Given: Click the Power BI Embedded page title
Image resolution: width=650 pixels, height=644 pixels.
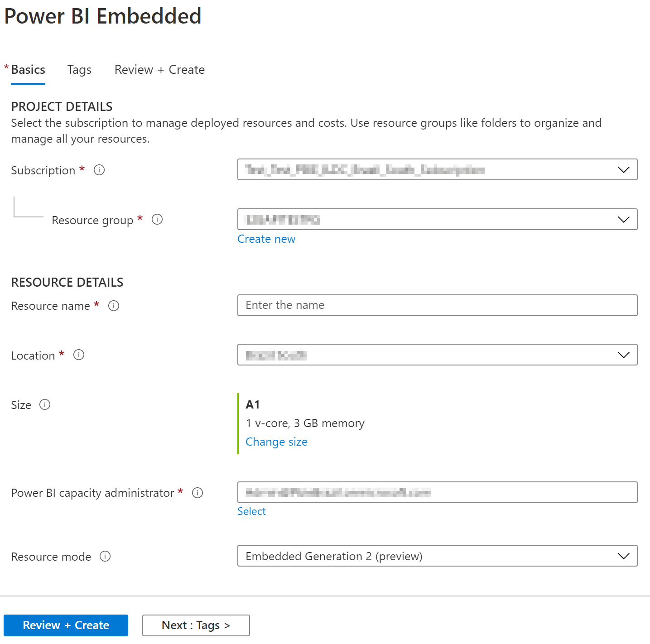Looking at the screenshot, I should click(103, 16).
